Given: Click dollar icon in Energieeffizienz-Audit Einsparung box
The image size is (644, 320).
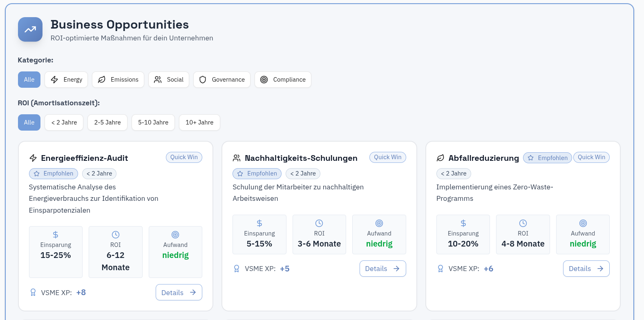Looking at the screenshot, I should point(56,235).
